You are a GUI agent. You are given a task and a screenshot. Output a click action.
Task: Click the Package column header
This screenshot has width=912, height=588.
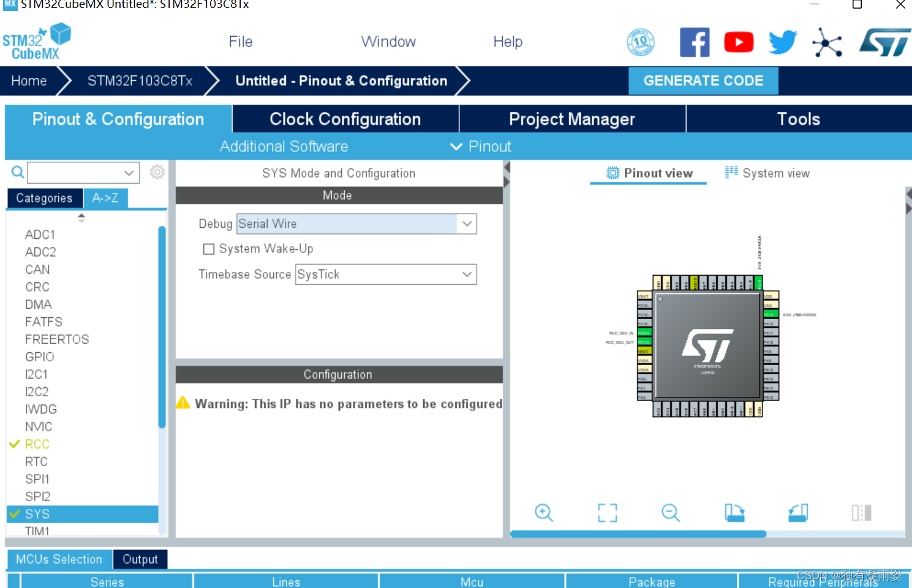coord(652,581)
